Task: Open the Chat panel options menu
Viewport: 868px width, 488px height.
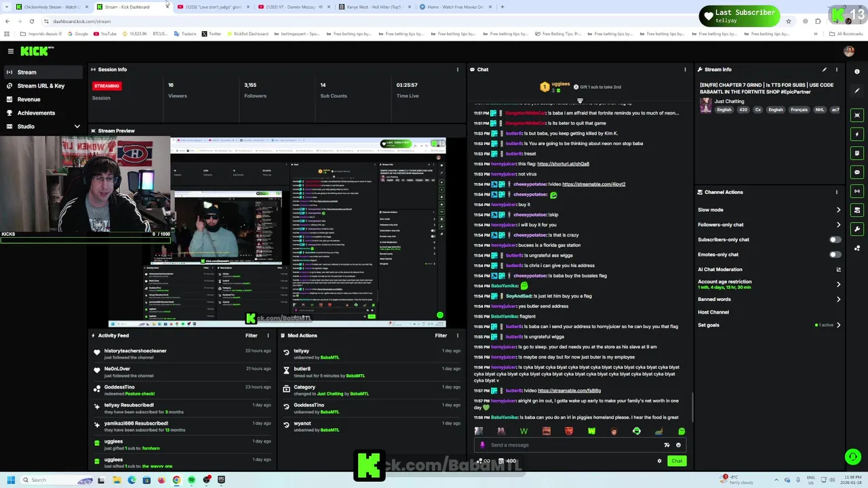Action: coord(685,69)
